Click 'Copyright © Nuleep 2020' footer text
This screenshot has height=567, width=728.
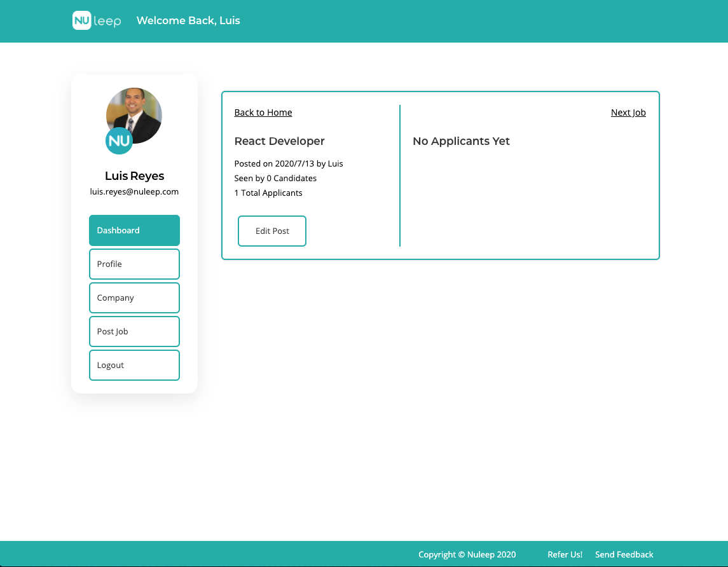[467, 554]
